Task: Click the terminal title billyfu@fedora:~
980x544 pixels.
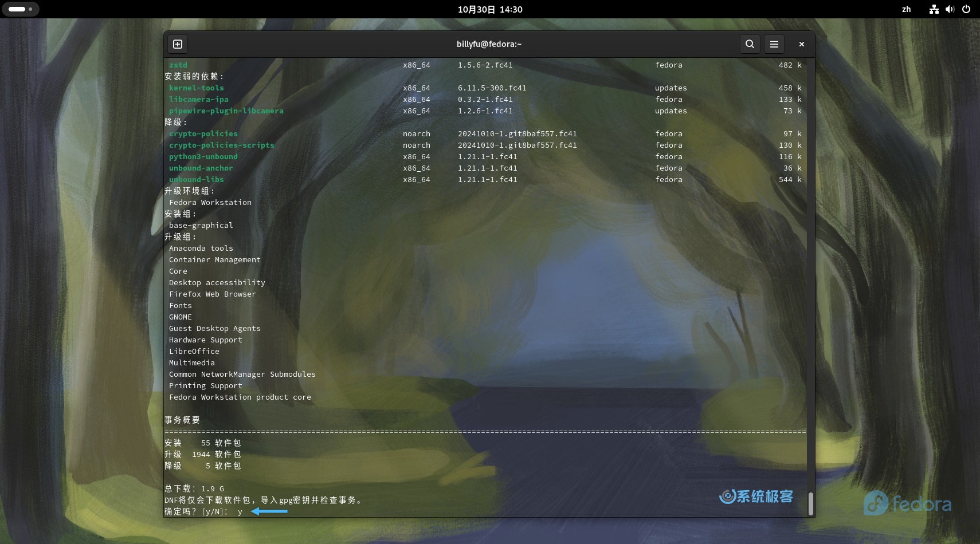Action: (489, 44)
